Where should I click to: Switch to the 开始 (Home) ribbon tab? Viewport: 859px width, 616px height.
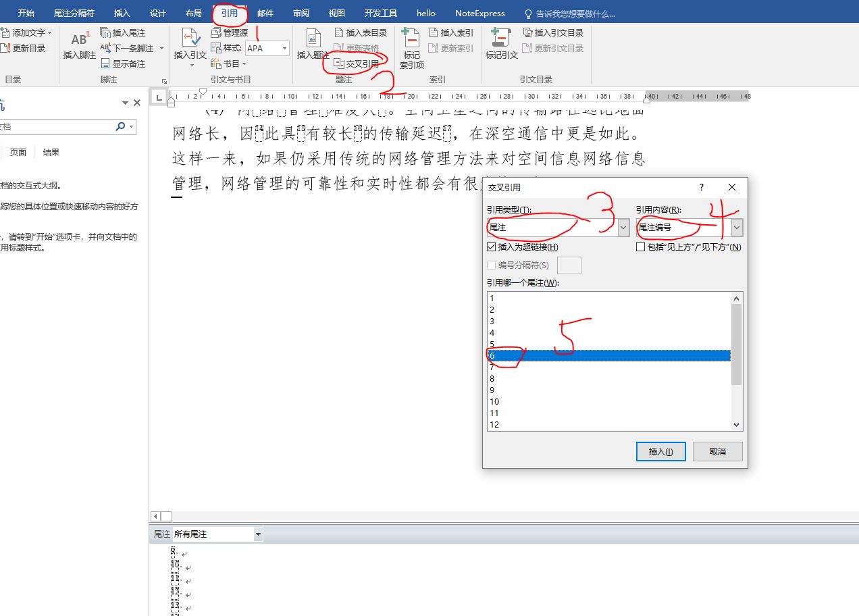point(26,13)
